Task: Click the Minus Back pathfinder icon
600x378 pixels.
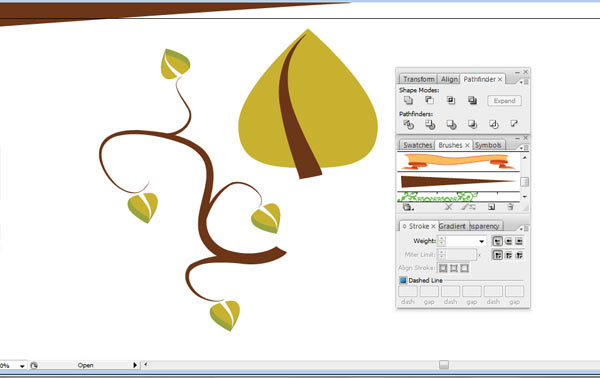Action: pos(514,124)
